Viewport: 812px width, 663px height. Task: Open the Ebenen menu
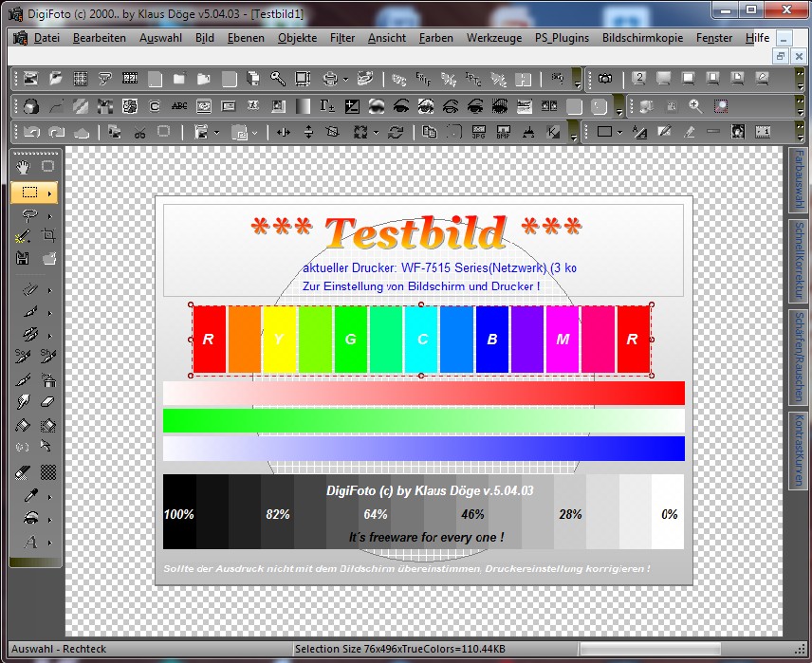point(246,38)
